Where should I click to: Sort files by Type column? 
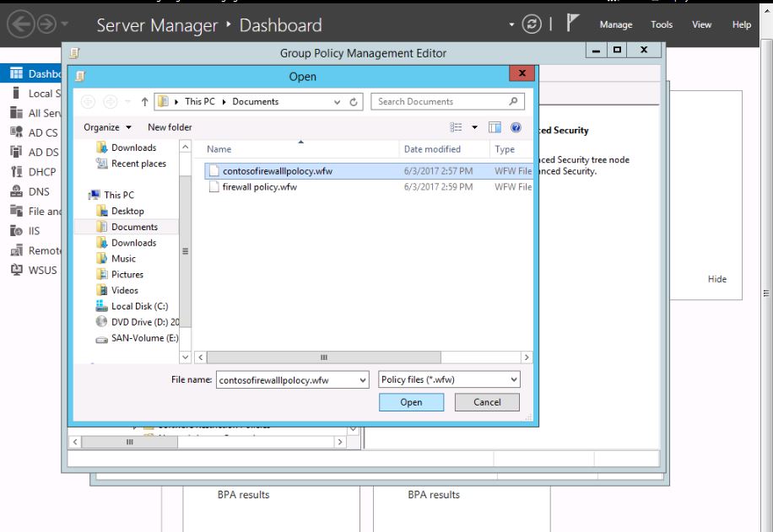[511, 148]
